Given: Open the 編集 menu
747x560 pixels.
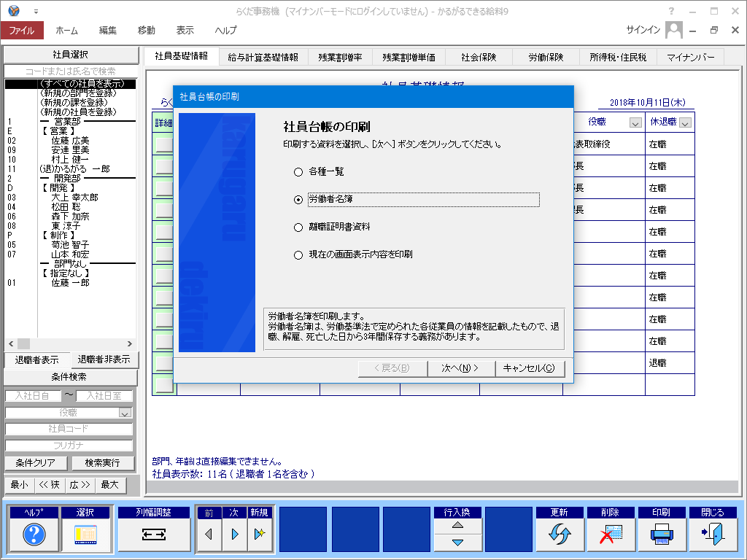Looking at the screenshot, I should pyautogui.click(x=108, y=30).
